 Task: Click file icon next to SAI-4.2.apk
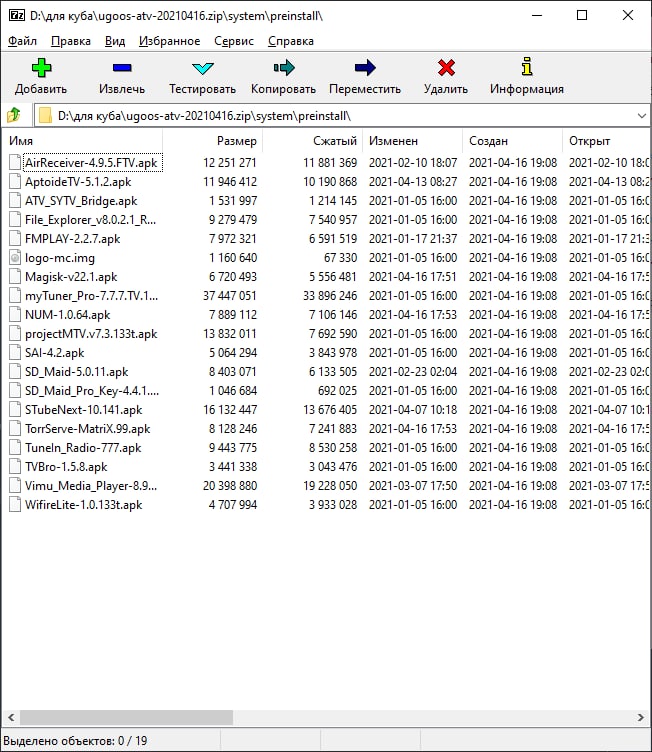pos(15,352)
